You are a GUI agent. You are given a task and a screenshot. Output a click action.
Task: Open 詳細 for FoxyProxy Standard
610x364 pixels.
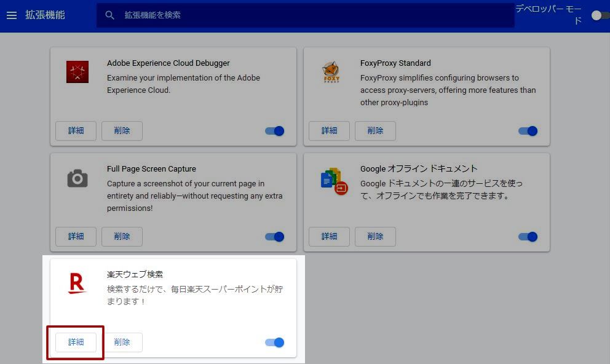tap(329, 131)
